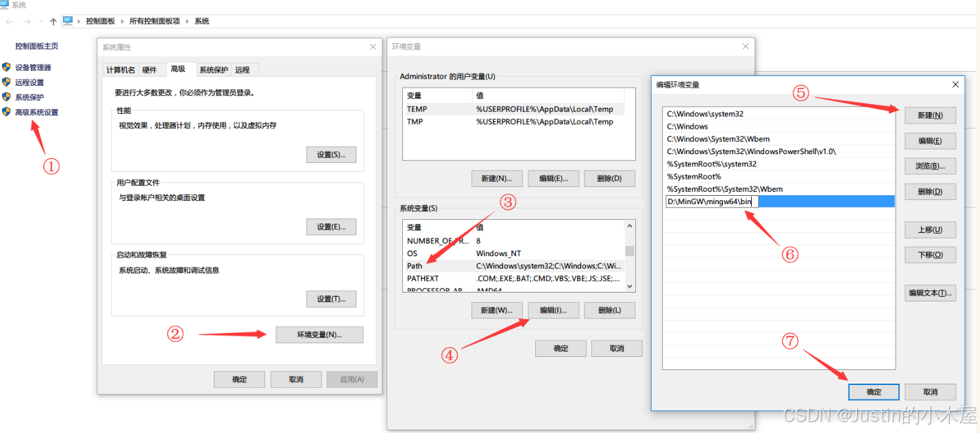
Task: Select Path system variable row
Action: coord(513,266)
